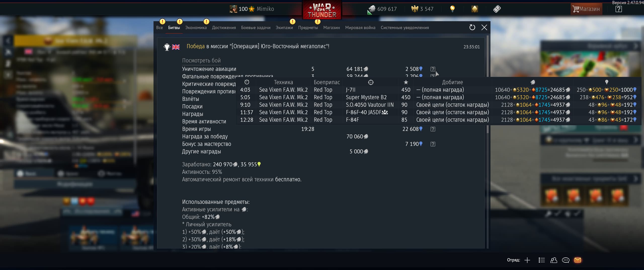Image resolution: width=644 pixels, height=270 pixels.
Task: Open the contacts friends icon
Action: 554,260
